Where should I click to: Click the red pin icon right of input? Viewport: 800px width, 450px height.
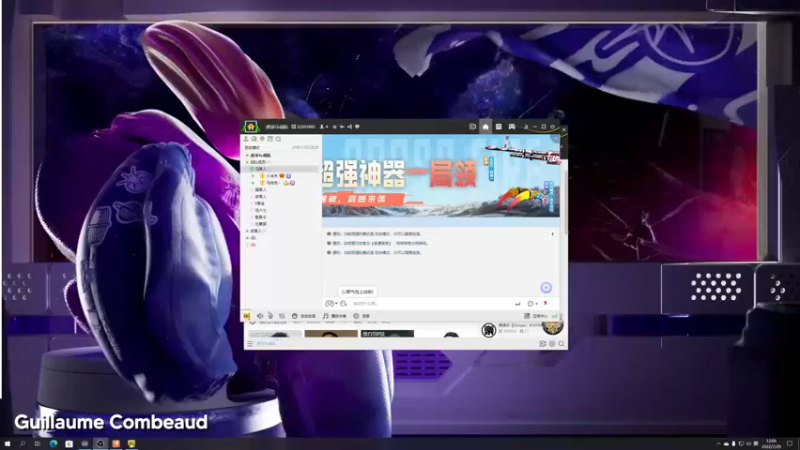[545, 304]
